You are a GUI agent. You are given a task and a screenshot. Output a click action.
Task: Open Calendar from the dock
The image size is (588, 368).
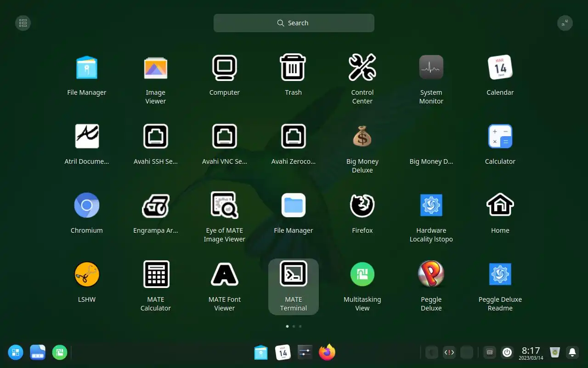[283, 353]
